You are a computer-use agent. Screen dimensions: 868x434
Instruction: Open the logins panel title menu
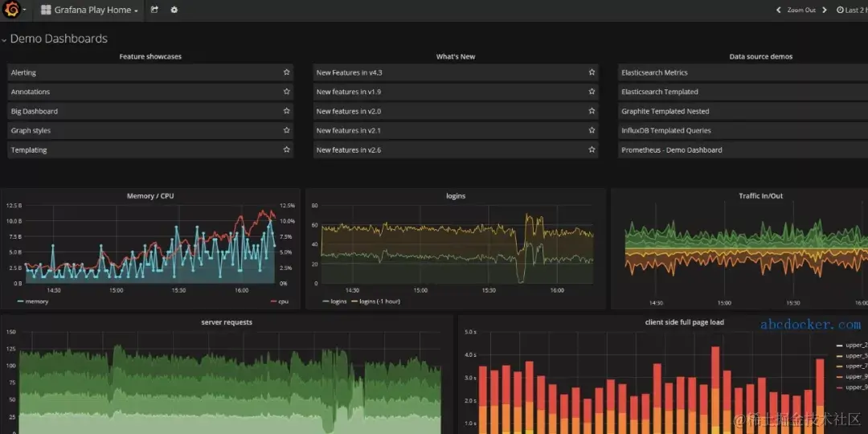pyautogui.click(x=456, y=196)
